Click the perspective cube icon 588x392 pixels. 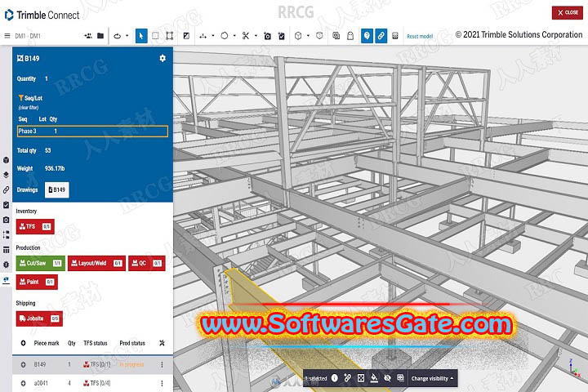click(x=319, y=36)
